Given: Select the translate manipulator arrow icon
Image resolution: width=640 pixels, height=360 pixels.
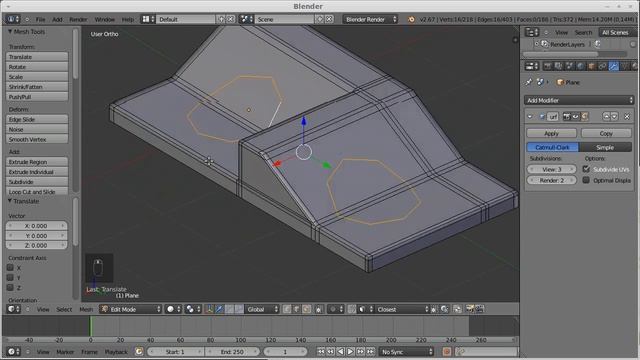Looking at the screenshot, I should click(219, 309).
